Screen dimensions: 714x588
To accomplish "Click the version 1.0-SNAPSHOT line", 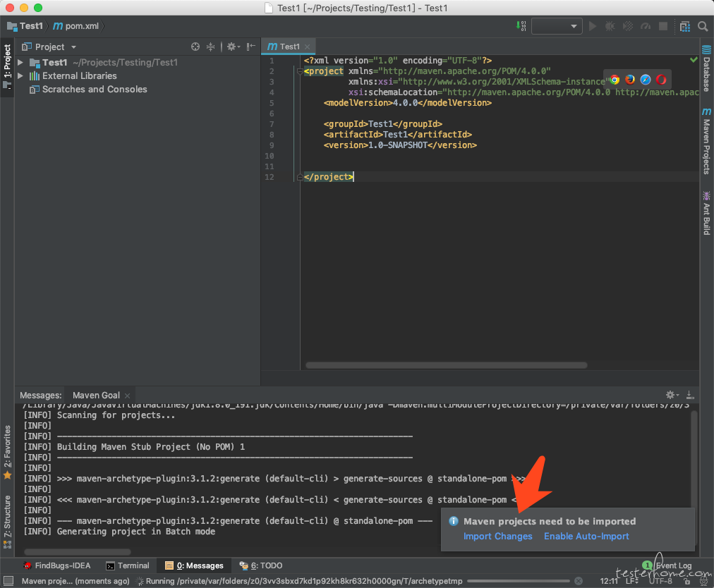I will click(x=400, y=145).
